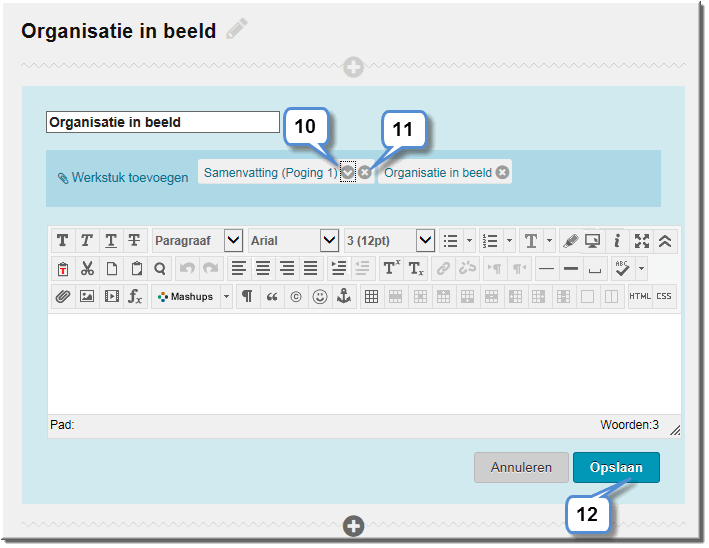Insert a new table grid

coord(372,297)
